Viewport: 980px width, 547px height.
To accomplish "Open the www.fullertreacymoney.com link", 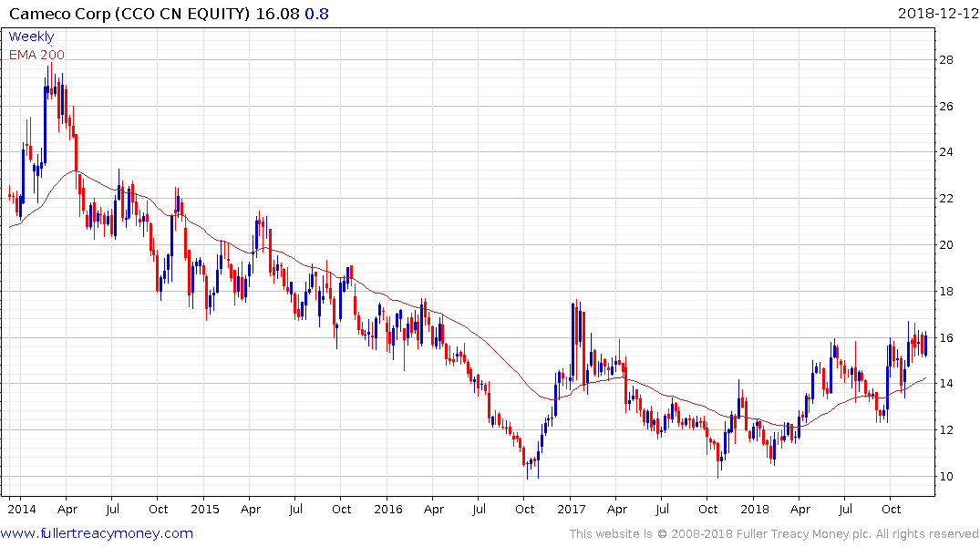I will click(97, 533).
